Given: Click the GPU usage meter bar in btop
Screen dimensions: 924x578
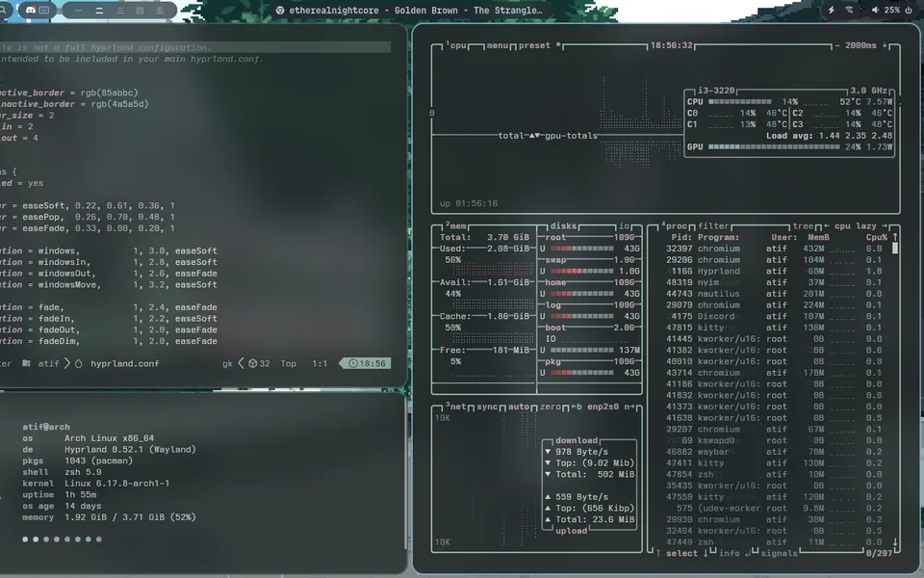Looking at the screenshot, I should coord(774,146).
